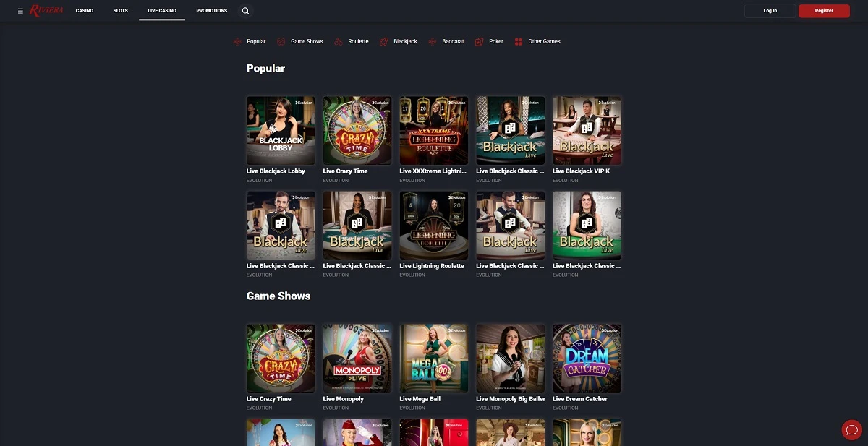The image size is (868, 446).
Task: Select the Live Casino menu item
Action: [162, 11]
